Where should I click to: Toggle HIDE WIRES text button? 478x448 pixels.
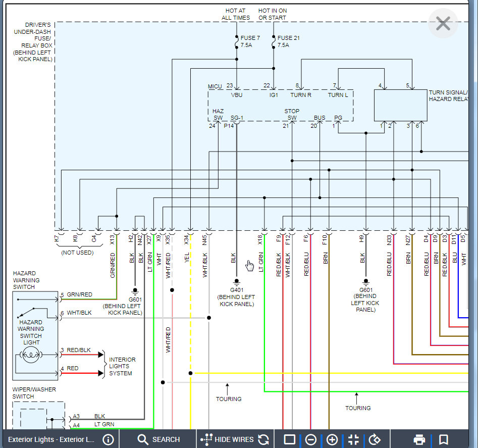tap(234, 439)
